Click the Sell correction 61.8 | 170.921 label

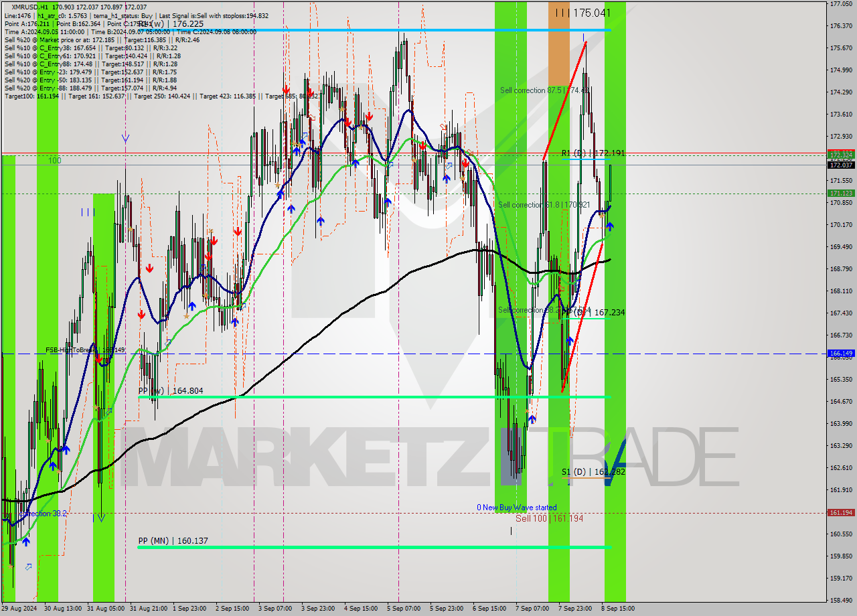tap(544, 205)
